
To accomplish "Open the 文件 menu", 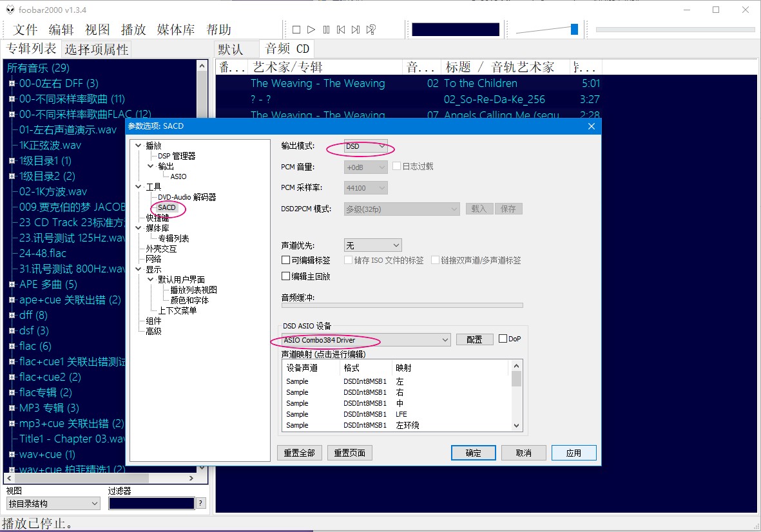I will tap(25, 30).
